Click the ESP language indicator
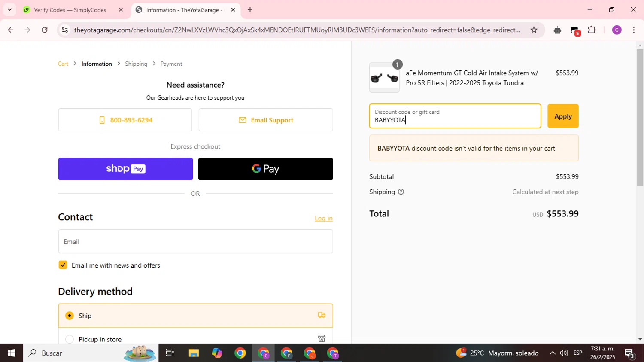This screenshot has width=644, height=362. [578, 353]
